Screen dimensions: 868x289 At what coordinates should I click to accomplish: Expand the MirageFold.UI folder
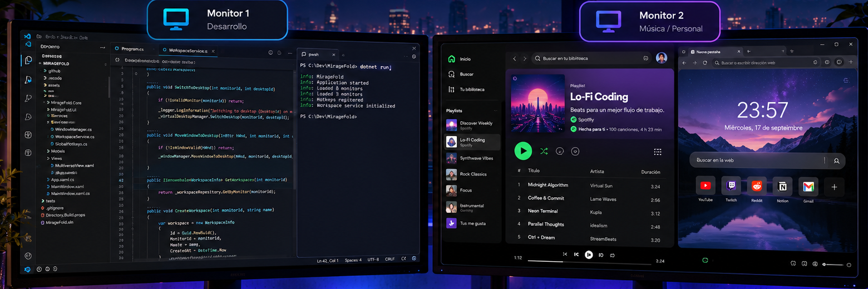click(62, 110)
